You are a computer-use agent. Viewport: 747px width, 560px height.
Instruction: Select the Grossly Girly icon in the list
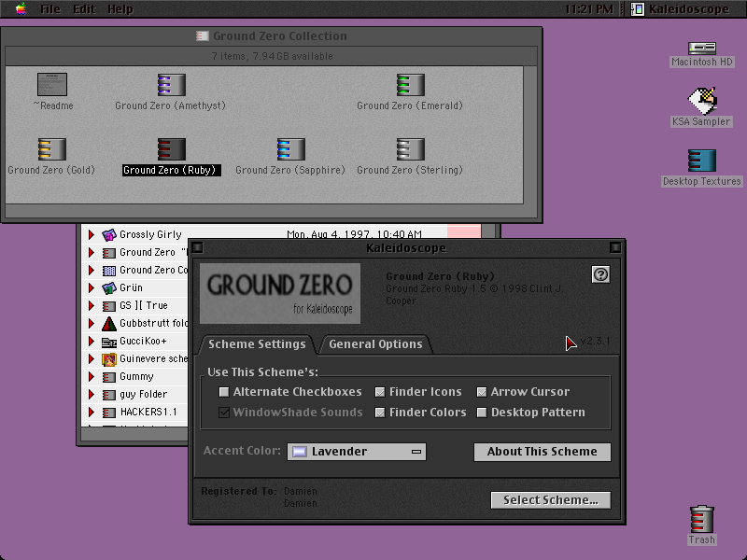(109, 234)
